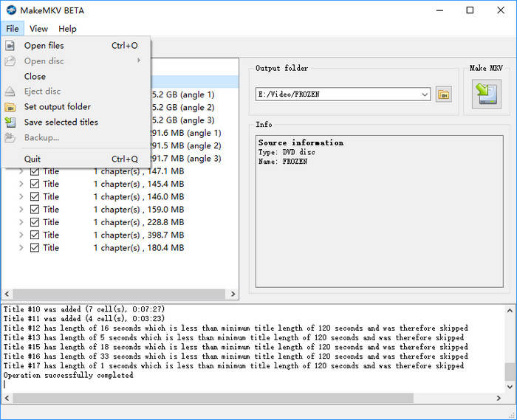Click the Save selected titles icon
Image resolution: width=517 pixels, height=420 pixels.
coord(10,123)
